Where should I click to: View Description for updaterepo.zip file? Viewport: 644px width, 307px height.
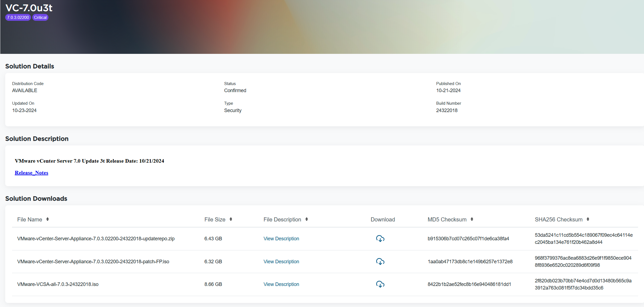tap(281, 239)
